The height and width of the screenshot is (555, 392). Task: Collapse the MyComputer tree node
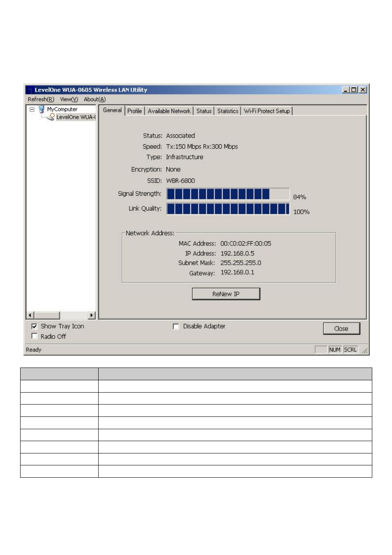32,109
